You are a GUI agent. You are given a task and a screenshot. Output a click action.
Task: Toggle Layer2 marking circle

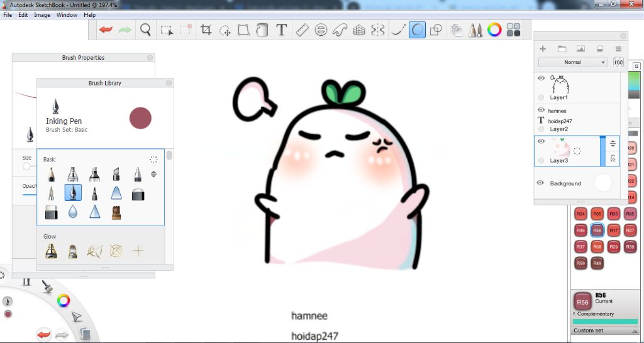(x=541, y=129)
